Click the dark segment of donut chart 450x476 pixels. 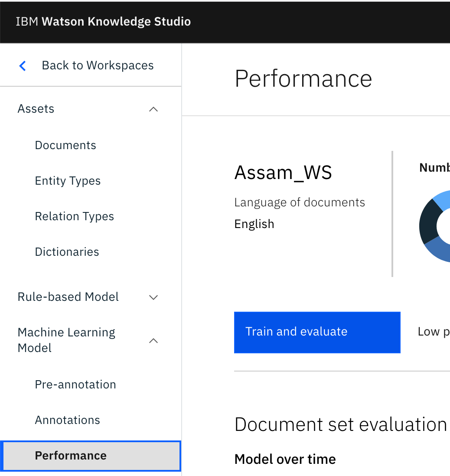coord(429,222)
